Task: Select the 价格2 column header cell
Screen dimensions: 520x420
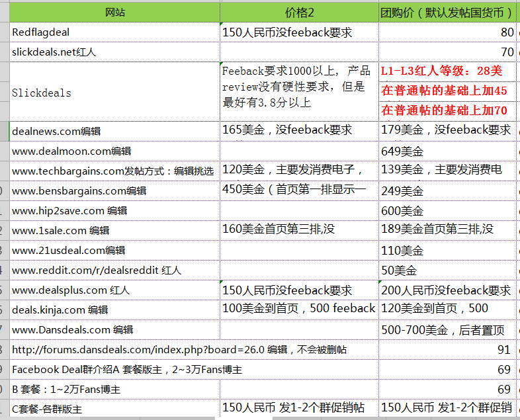Action: pos(299,13)
